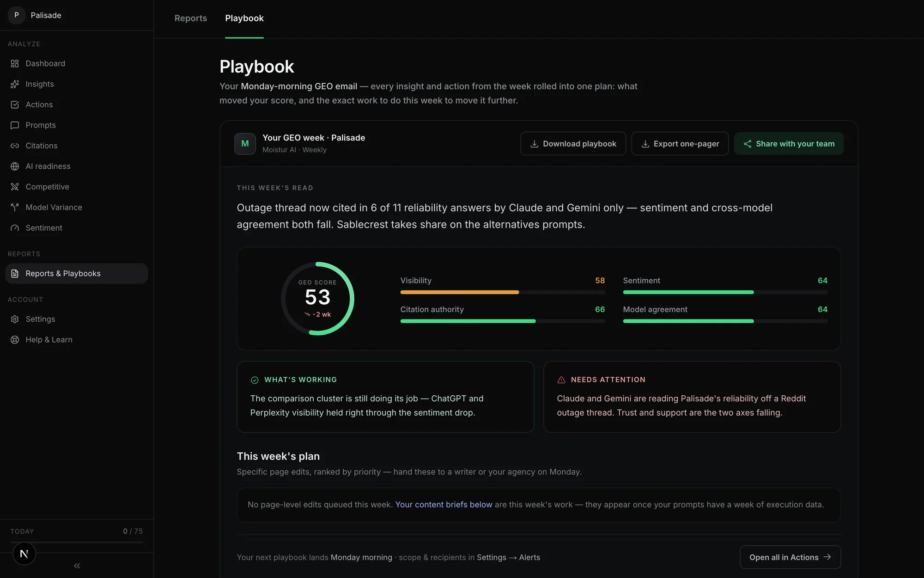Click Open all in Actions button
This screenshot has width=924, height=578.
point(790,557)
